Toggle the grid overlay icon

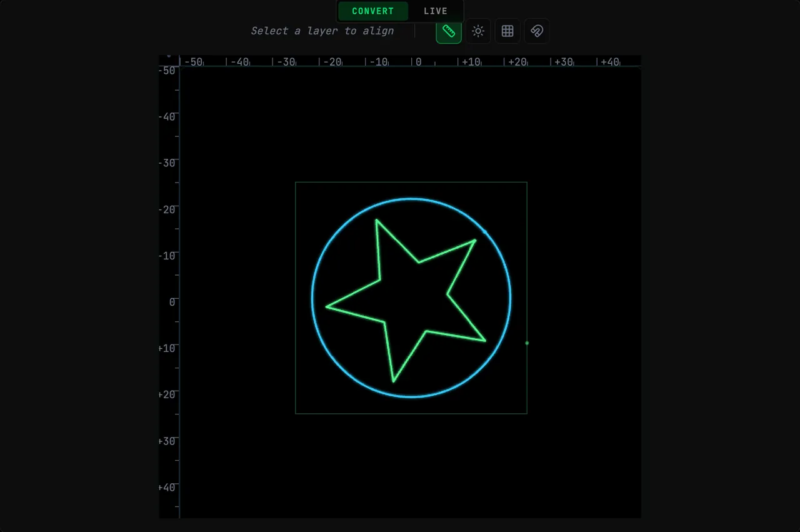(507, 31)
